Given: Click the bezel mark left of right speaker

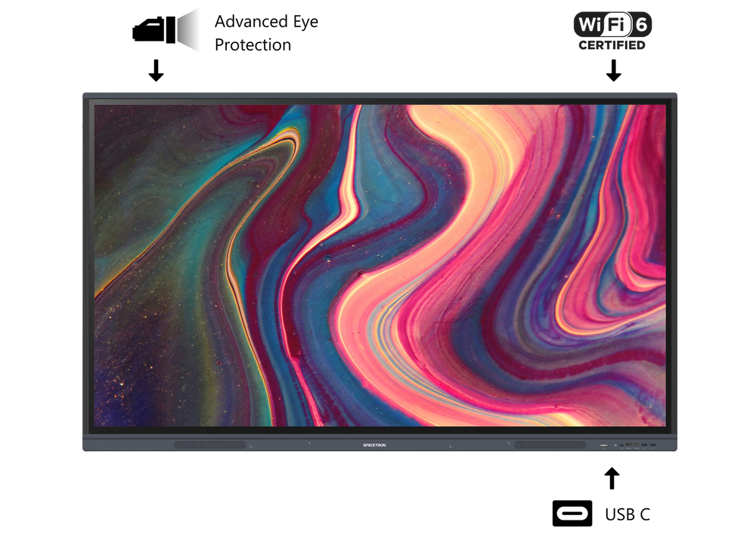Looking at the screenshot, I should pyautogui.click(x=508, y=443).
